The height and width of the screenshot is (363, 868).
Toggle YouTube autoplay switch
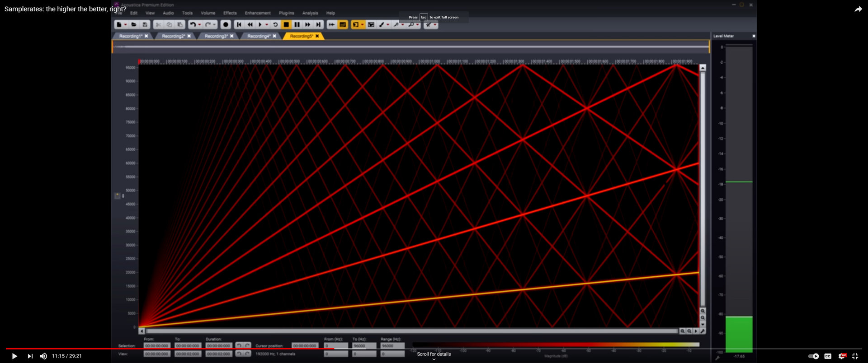[813, 356]
